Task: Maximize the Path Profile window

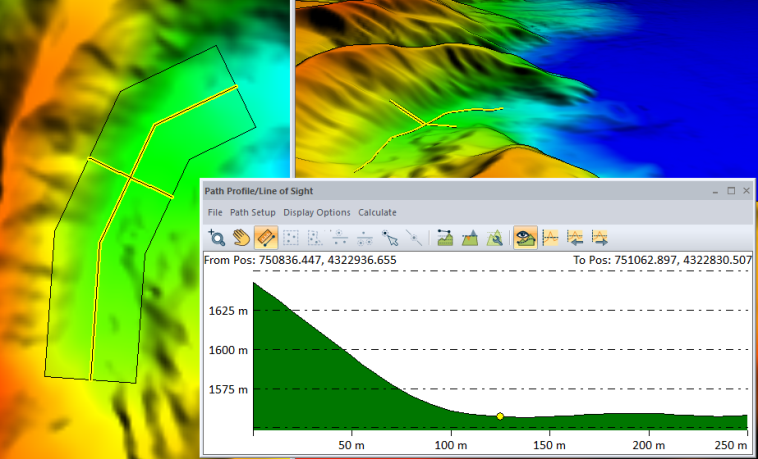Action: pyautogui.click(x=731, y=190)
